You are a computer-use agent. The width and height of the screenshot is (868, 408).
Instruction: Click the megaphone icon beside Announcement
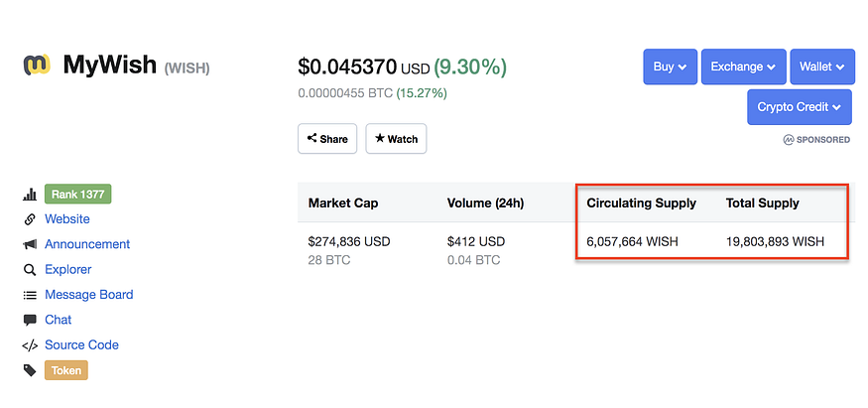30,244
